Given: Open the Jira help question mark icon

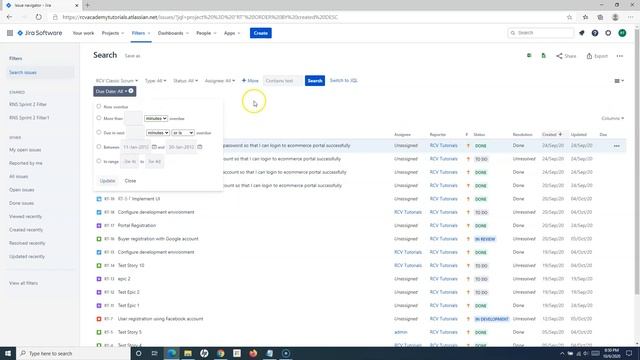Looking at the screenshot, I should (595, 33).
